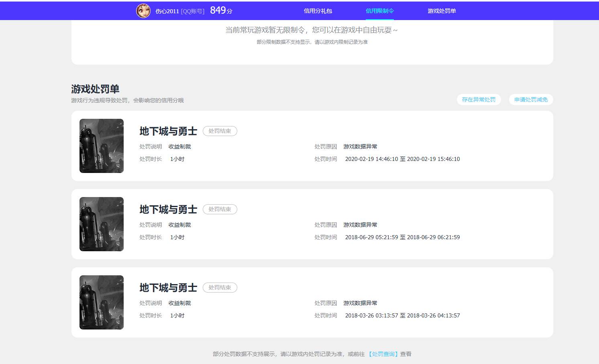Screen dimensions: 599x364
Task: Click 当前常玩游戏暂无限制令 notice text
Action: pyautogui.click(x=312, y=30)
